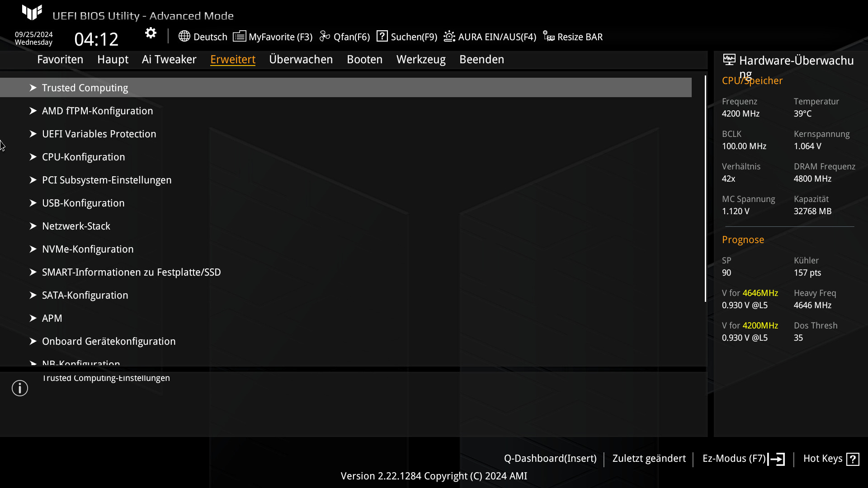Expand NVMe-Konfiguration submenu
The image size is (868, 488).
coord(88,249)
